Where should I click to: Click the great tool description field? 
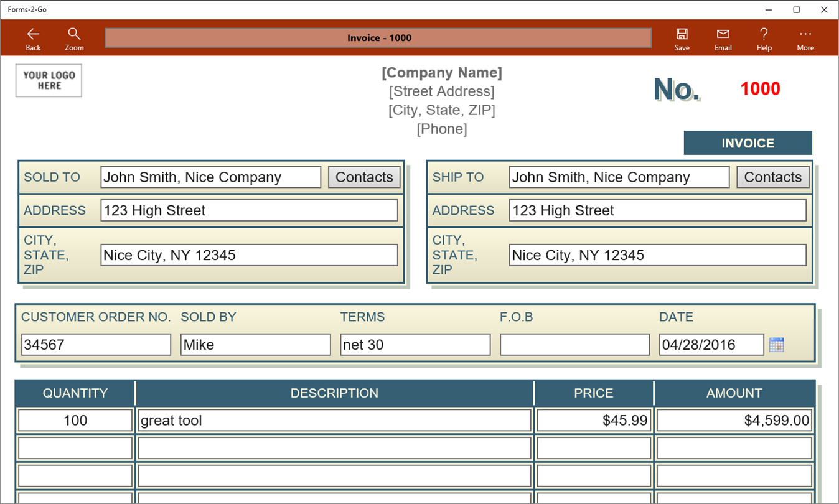coord(334,421)
